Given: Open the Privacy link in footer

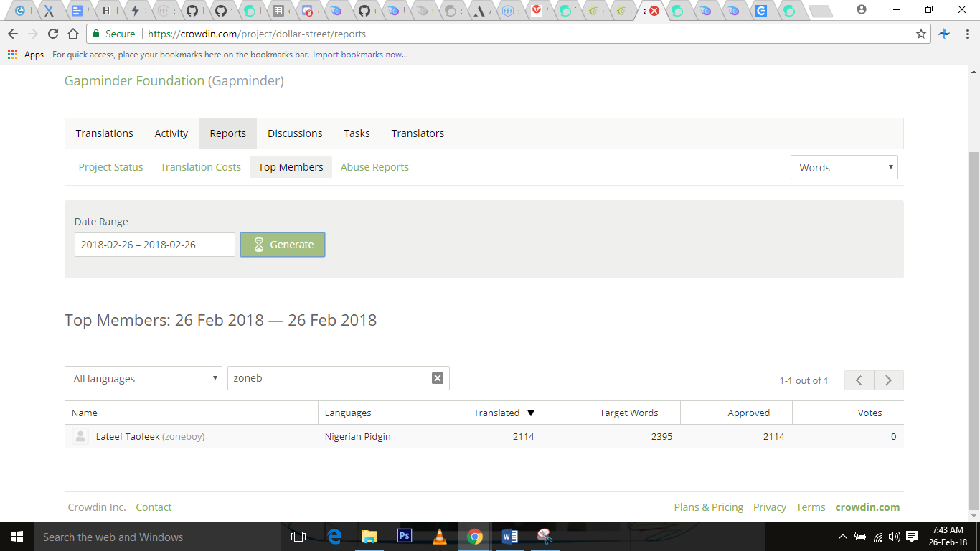Looking at the screenshot, I should coord(770,507).
